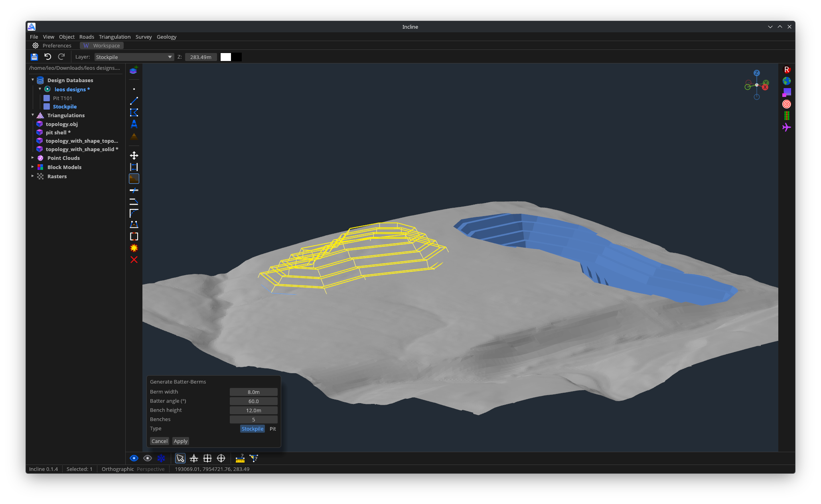Screen dimensions: 821x504
Task: Expand the Rasters tree node
Action: pyautogui.click(x=33, y=176)
